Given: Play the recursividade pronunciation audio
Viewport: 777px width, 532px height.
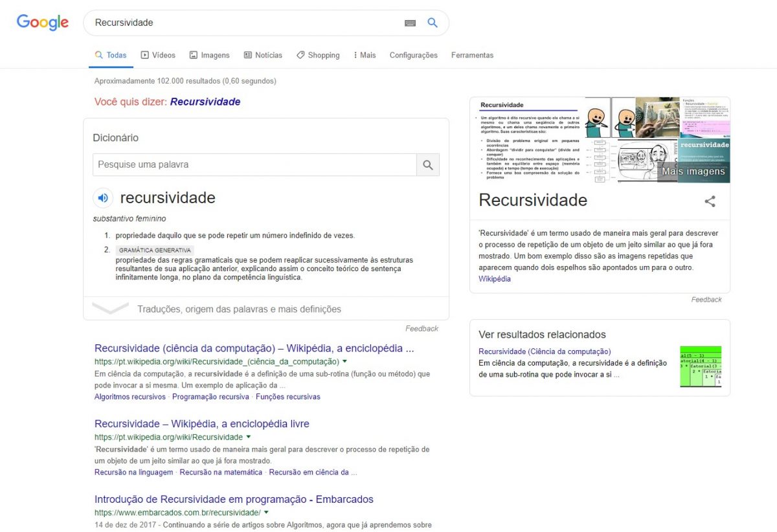Looking at the screenshot, I should click(103, 198).
